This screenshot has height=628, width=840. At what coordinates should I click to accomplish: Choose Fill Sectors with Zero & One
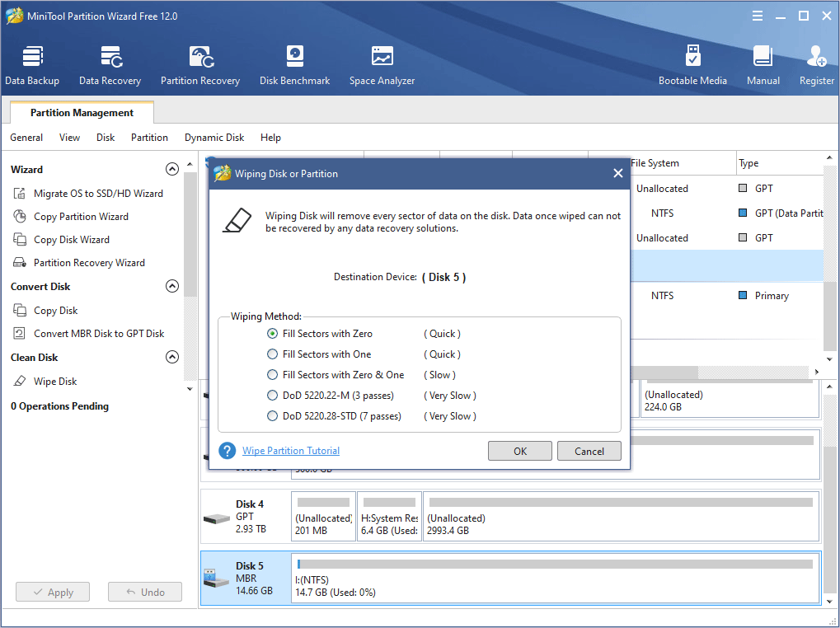click(x=273, y=375)
